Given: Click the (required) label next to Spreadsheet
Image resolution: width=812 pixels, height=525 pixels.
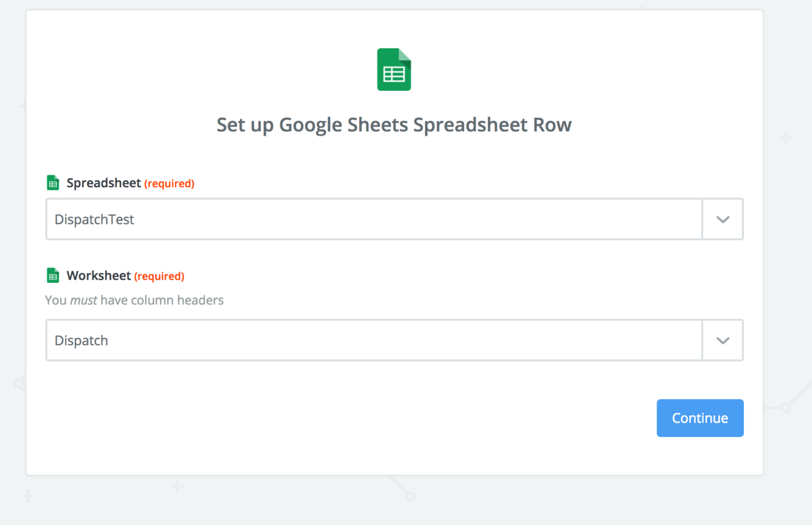Looking at the screenshot, I should pyautogui.click(x=169, y=183).
